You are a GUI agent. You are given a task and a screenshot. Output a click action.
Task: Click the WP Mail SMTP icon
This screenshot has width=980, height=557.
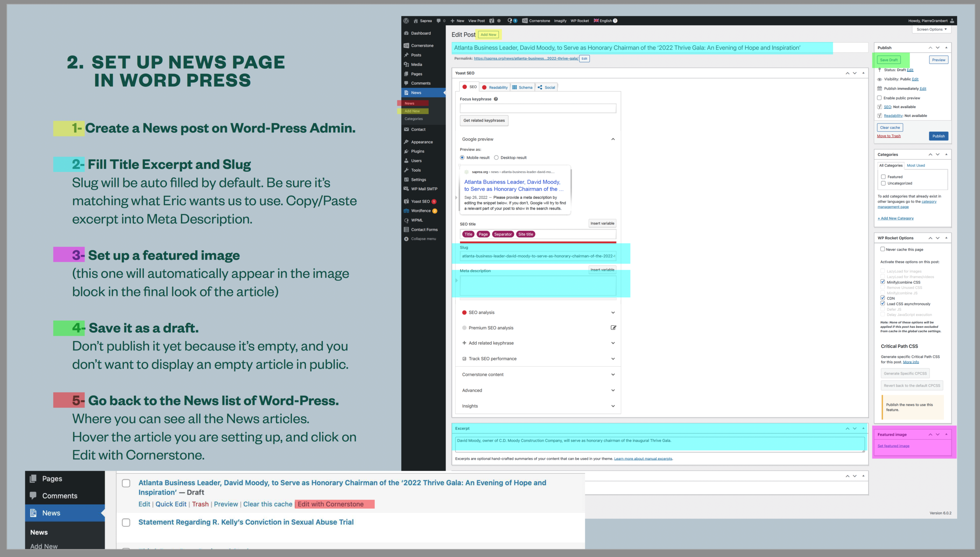point(406,189)
